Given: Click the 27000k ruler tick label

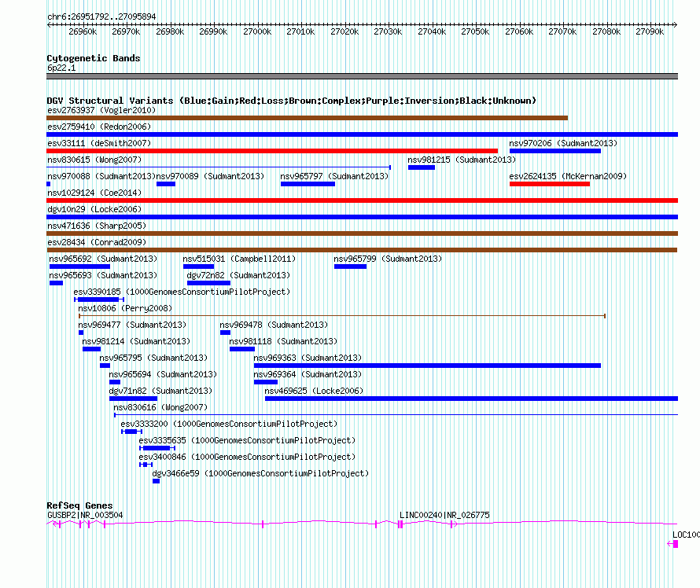Looking at the screenshot, I should click(257, 32).
